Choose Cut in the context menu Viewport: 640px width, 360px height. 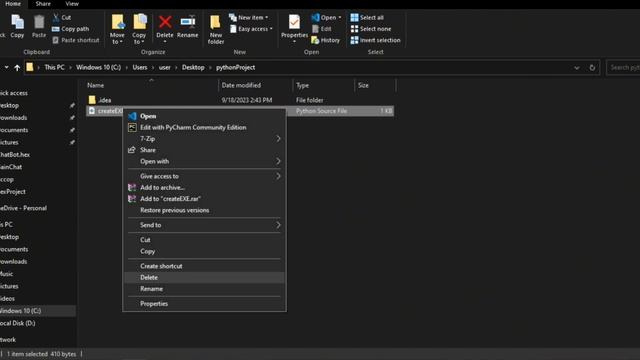(x=204, y=240)
